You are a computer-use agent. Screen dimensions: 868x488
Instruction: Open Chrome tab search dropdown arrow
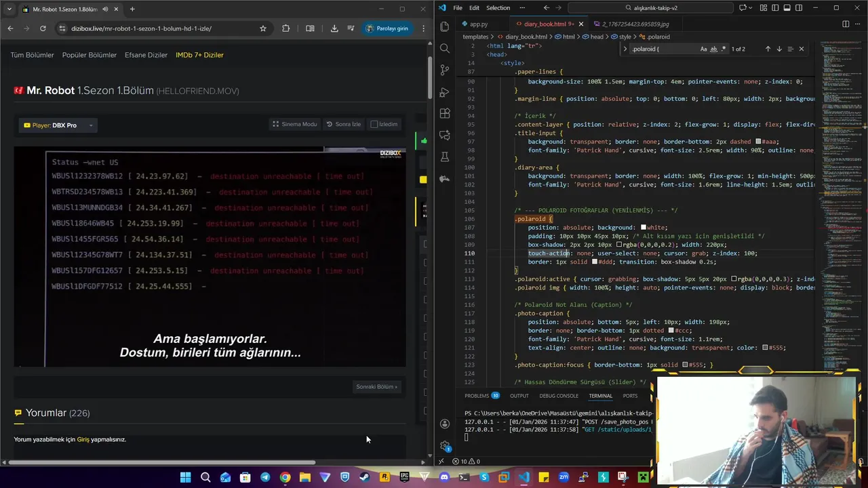9,9
